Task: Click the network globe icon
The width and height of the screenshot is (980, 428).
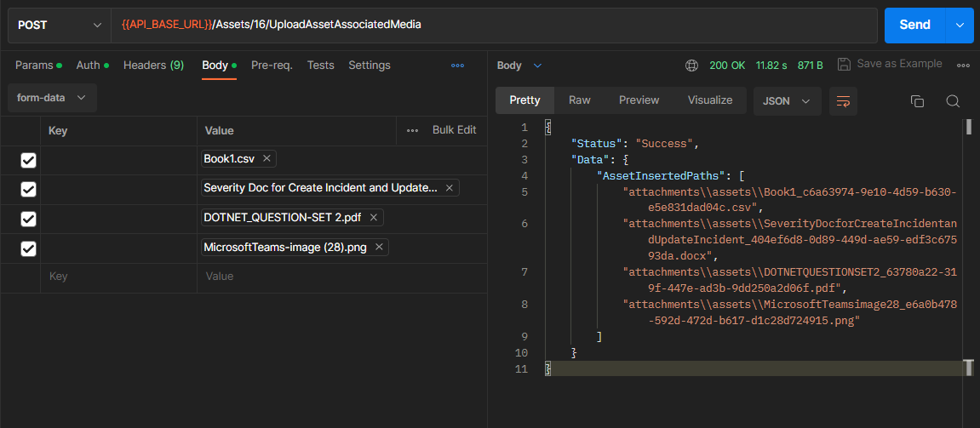Action: pos(692,66)
